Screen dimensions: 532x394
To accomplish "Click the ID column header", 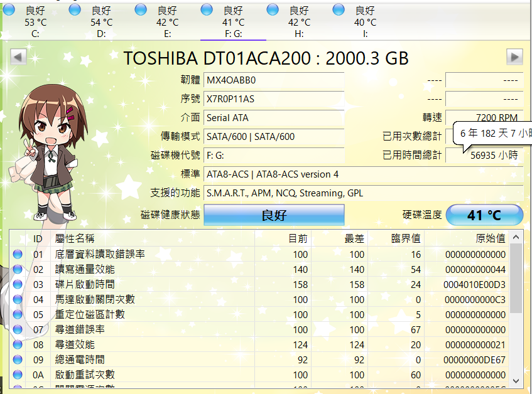I will [x=38, y=238].
